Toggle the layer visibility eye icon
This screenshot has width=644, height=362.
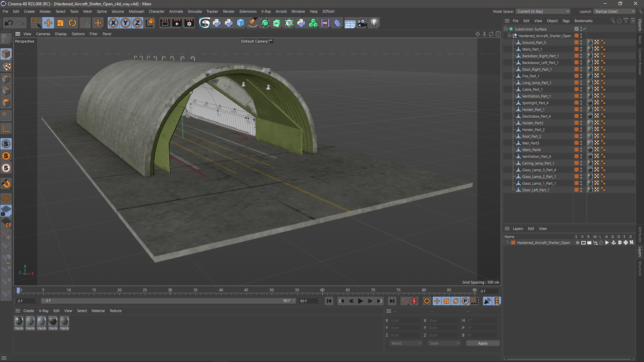(x=583, y=243)
